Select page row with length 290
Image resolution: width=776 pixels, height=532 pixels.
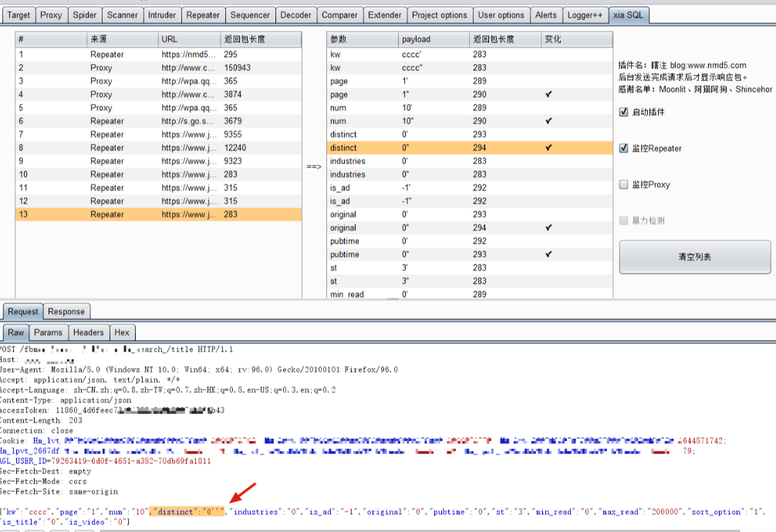click(x=470, y=95)
